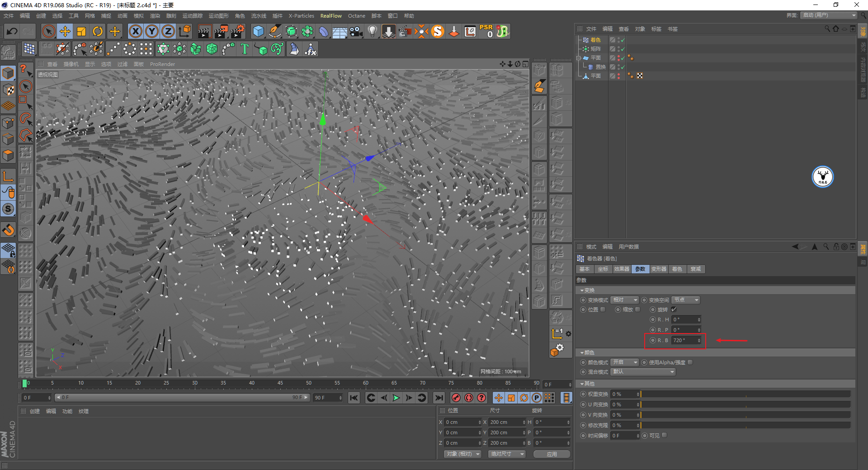Add a light object

[373, 31]
